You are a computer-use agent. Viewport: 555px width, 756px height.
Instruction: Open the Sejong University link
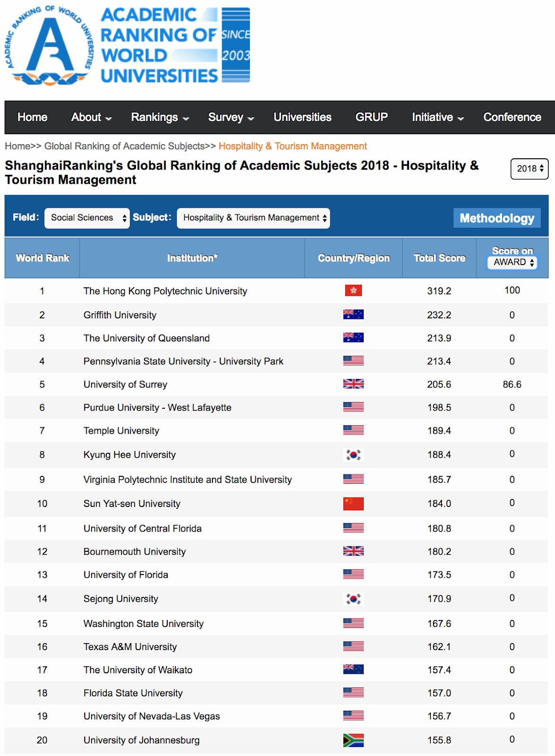coord(121,599)
